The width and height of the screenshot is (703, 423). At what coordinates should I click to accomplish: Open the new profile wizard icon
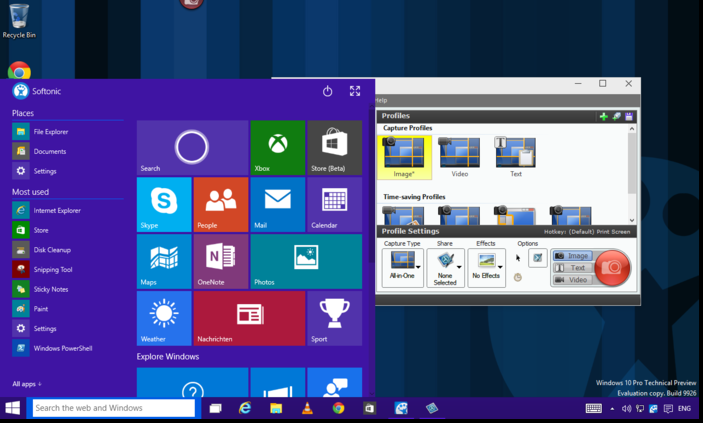(616, 117)
